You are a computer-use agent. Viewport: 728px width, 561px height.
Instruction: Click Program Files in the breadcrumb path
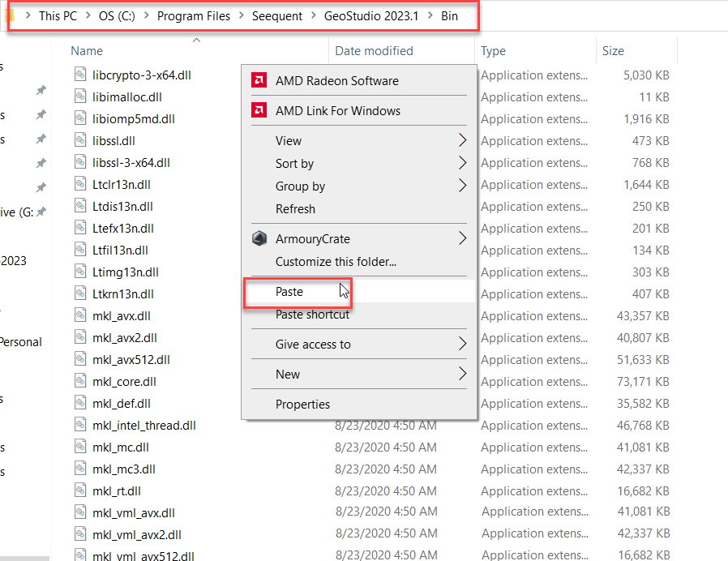(x=195, y=15)
